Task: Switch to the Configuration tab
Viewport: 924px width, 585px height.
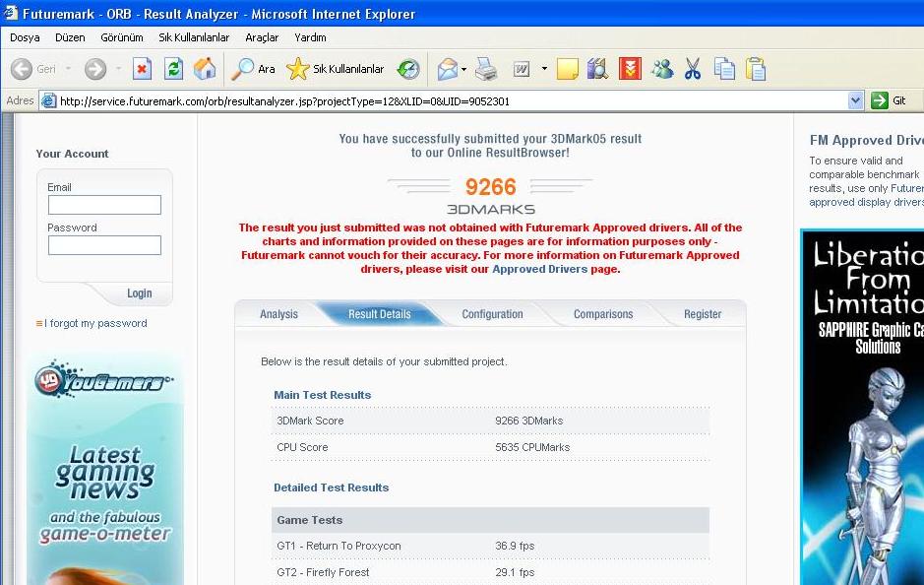Action: click(492, 314)
